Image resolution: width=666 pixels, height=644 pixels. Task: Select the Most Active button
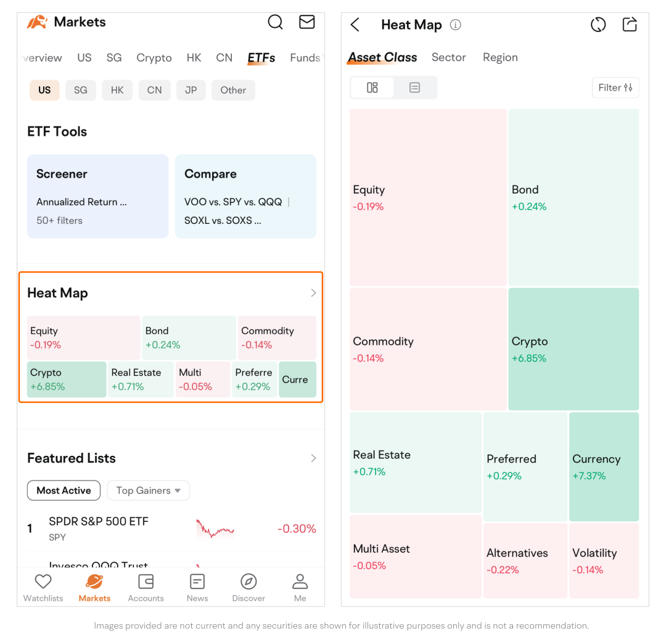pyautogui.click(x=64, y=490)
